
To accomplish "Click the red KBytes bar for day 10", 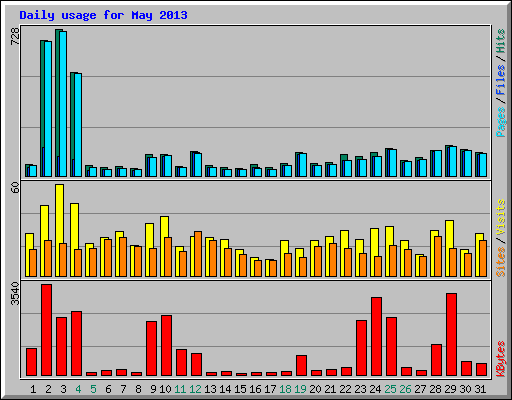I will [x=167, y=346].
